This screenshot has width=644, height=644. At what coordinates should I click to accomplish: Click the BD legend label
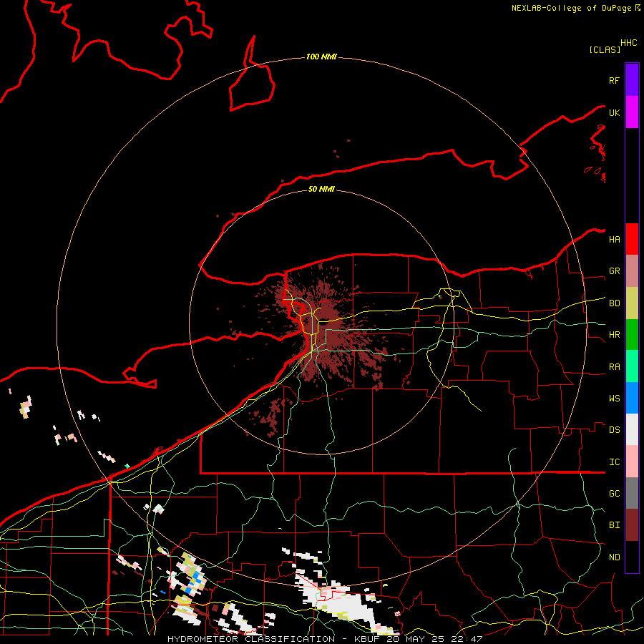[614, 303]
